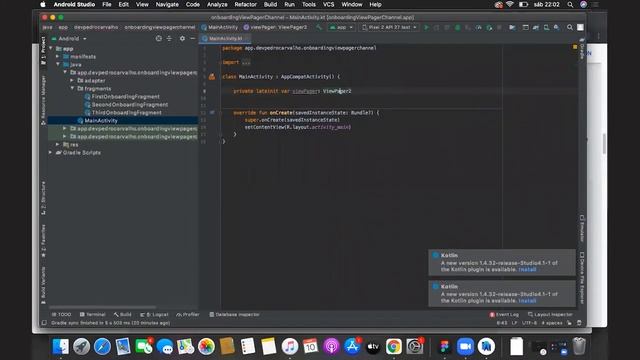Open the Logcat tool window tab
The width and height of the screenshot is (640, 360).
pyautogui.click(x=154, y=314)
